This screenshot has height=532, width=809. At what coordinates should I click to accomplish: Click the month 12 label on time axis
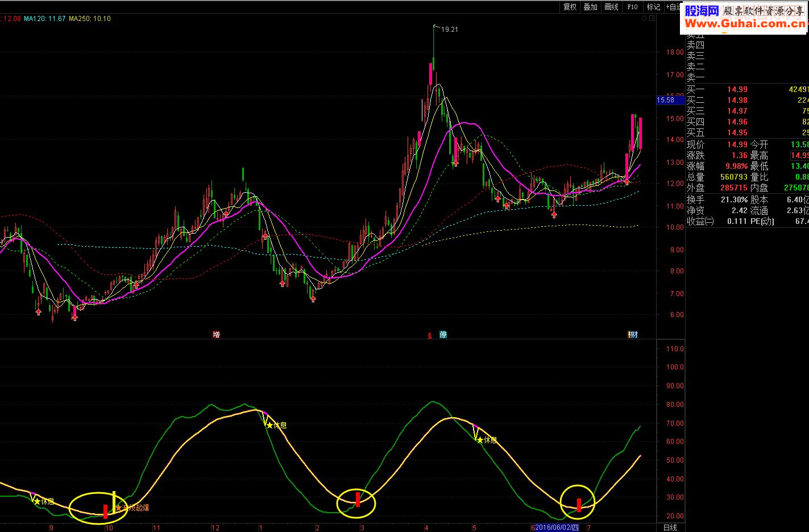[215, 527]
